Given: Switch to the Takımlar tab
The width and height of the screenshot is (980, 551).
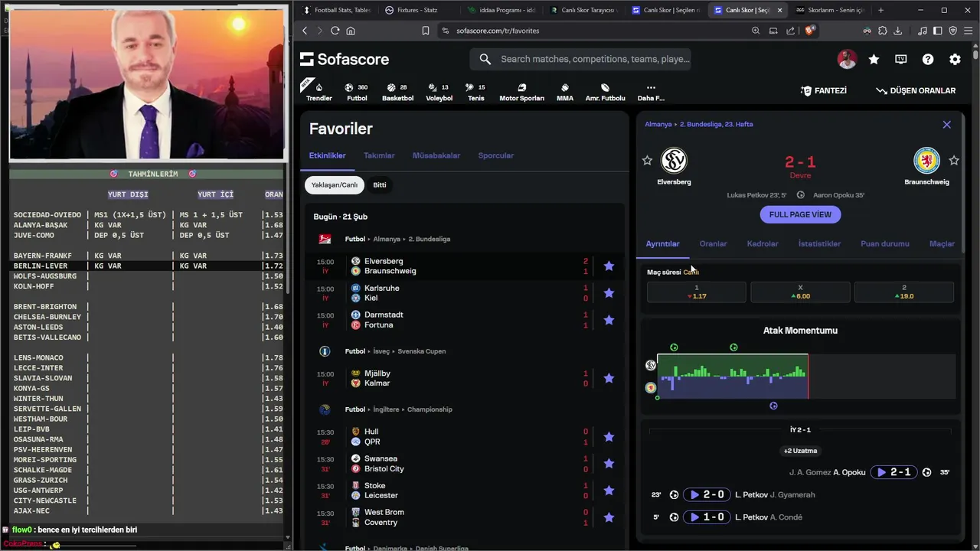Looking at the screenshot, I should 379,155.
